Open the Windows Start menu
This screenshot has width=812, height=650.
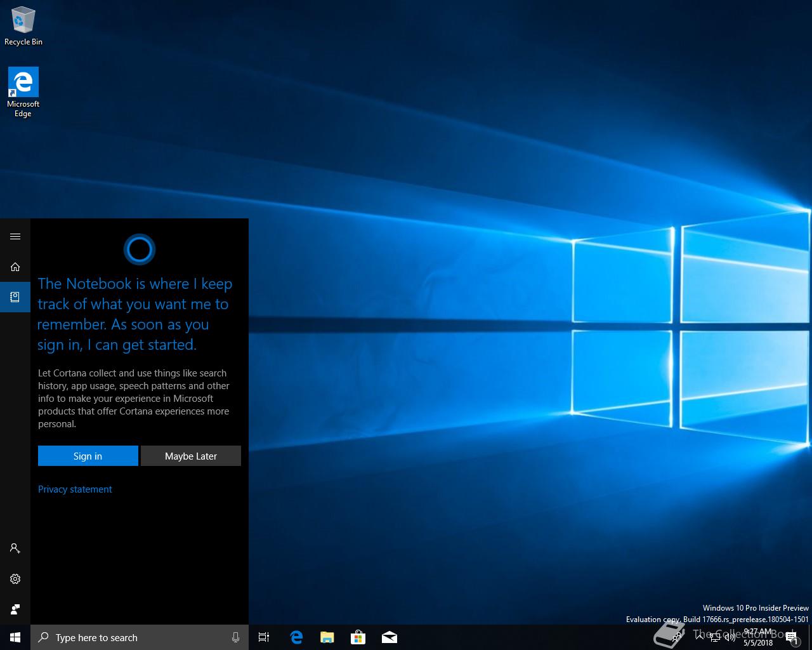15,637
